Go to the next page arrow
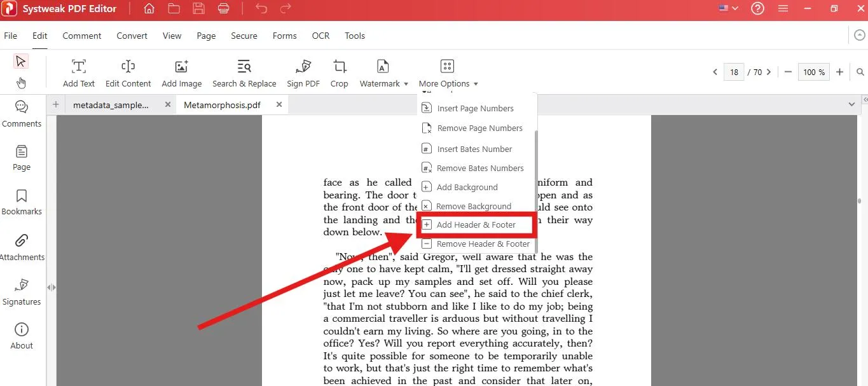Image resolution: width=868 pixels, height=386 pixels. pos(769,72)
